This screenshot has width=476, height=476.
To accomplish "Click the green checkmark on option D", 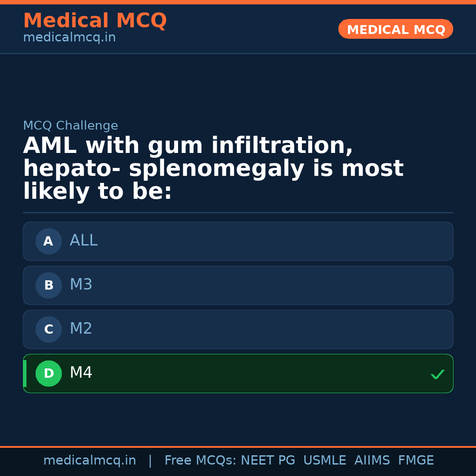I will pos(437,375).
